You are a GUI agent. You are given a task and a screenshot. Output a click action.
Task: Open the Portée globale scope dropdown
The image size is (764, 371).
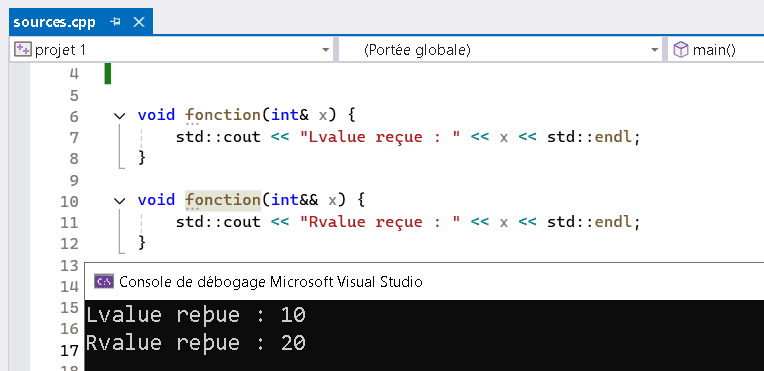point(500,50)
